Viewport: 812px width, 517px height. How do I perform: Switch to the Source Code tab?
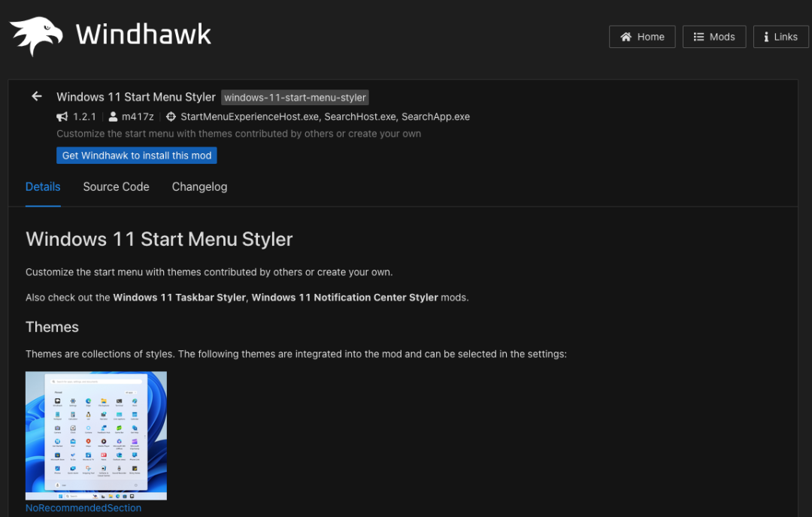pos(116,186)
